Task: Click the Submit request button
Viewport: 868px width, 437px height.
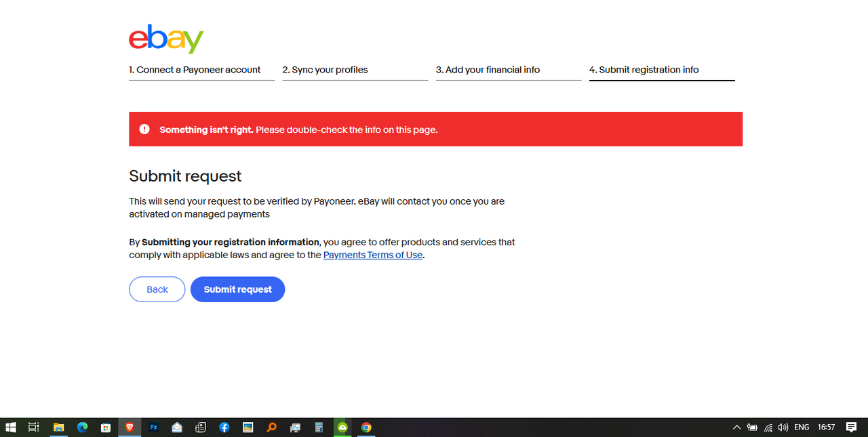Action: 238,289
